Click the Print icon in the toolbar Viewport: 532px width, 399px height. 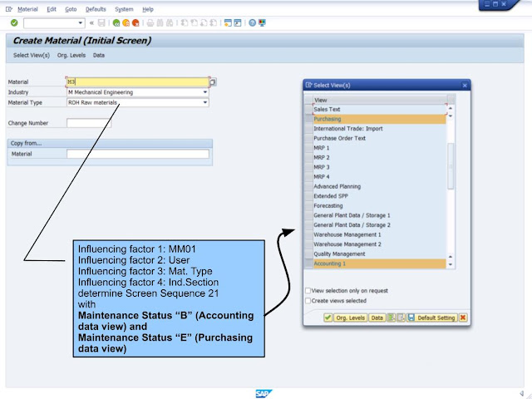(x=150, y=22)
